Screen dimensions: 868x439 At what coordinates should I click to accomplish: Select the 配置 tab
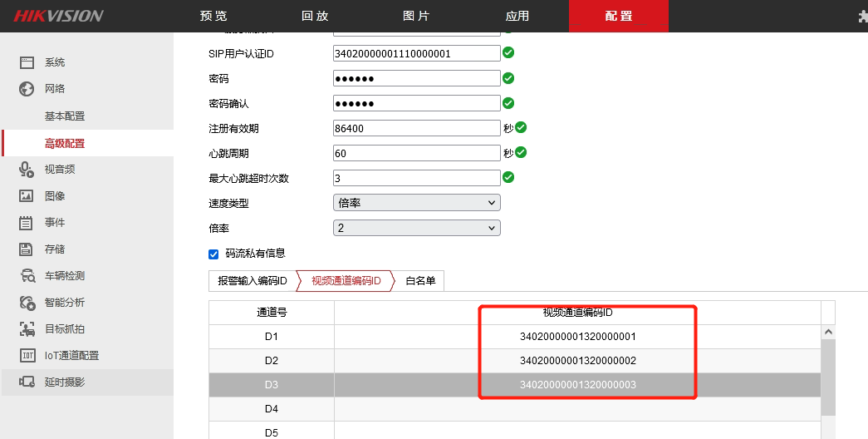pos(619,16)
